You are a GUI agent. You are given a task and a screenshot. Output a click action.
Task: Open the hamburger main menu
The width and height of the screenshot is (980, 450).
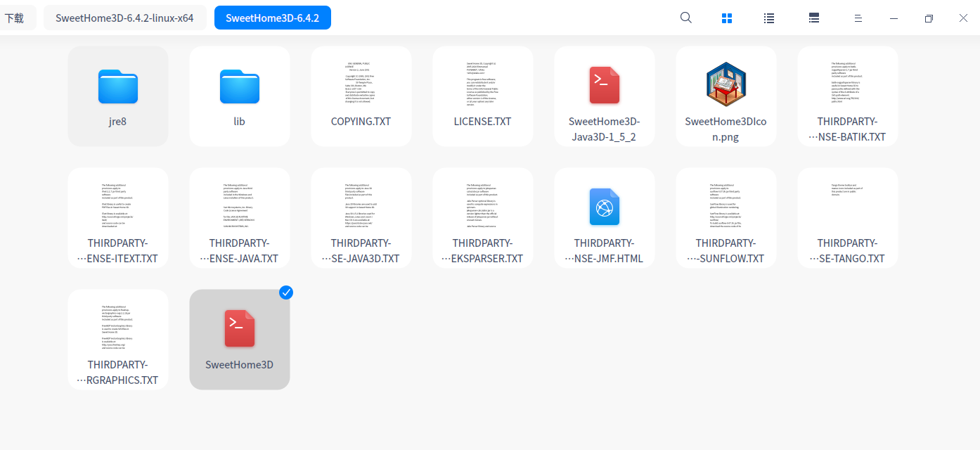tap(858, 18)
